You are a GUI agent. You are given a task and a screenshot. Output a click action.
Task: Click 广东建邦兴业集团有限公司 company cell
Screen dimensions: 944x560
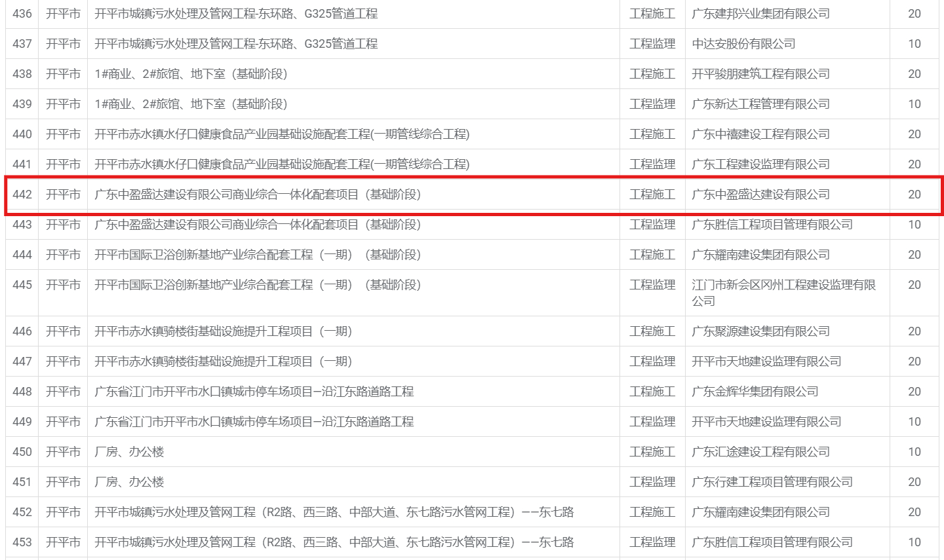[760, 14]
